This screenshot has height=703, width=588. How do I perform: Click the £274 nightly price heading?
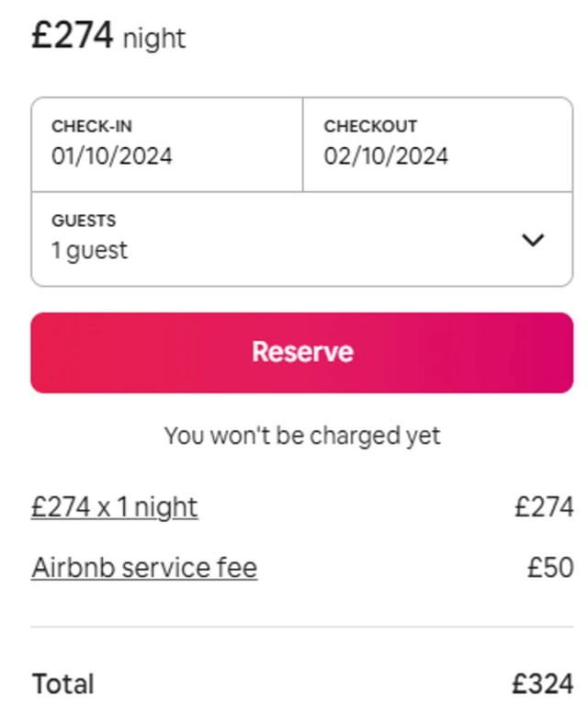click(73, 36)
